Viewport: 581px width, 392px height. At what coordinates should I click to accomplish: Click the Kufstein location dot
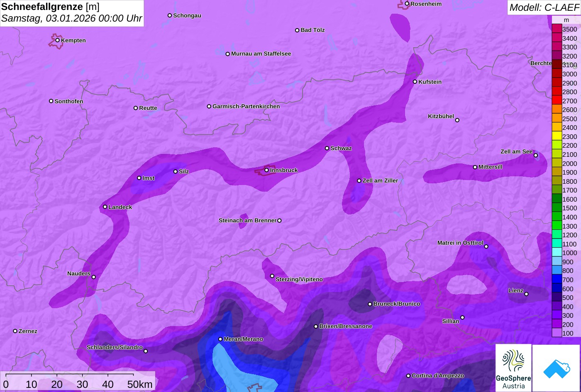tap(415, 82)
